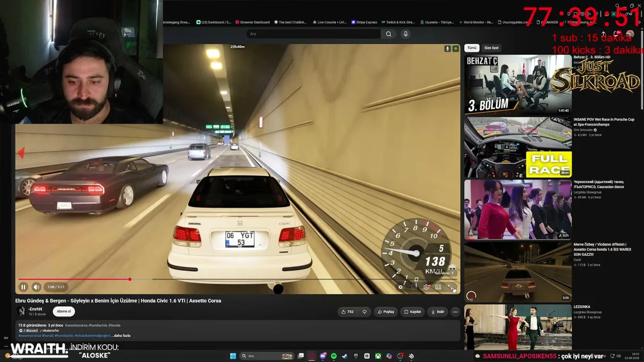
Task: Toggle the autoplay switch in the player
Action: pos(401,287)
